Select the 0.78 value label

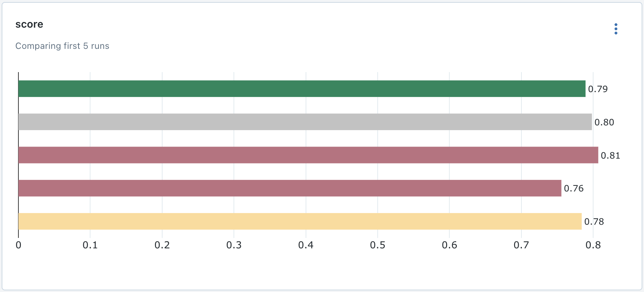tap(593, 221)
